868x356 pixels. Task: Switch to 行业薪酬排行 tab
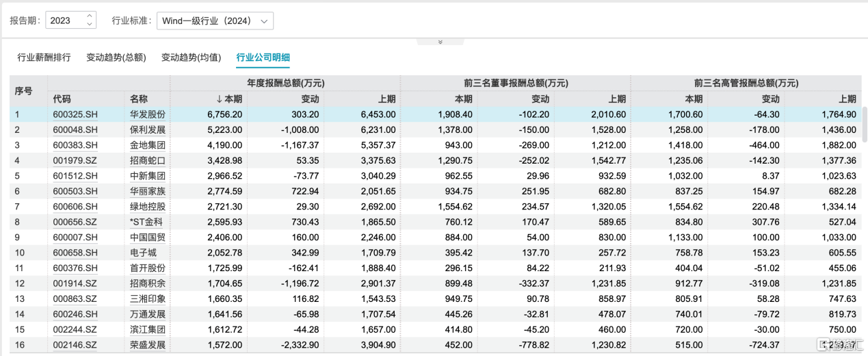(44, 58)
